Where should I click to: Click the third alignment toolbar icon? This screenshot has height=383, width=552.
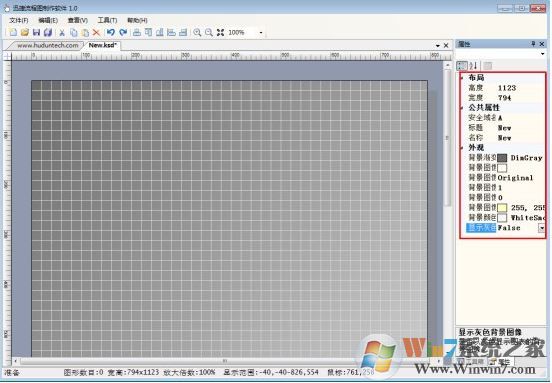pos(160,33)
